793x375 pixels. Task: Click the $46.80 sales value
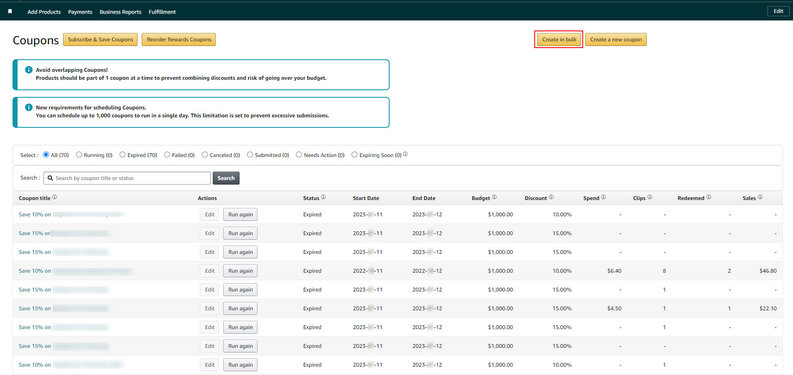click(x=768, y=271)
